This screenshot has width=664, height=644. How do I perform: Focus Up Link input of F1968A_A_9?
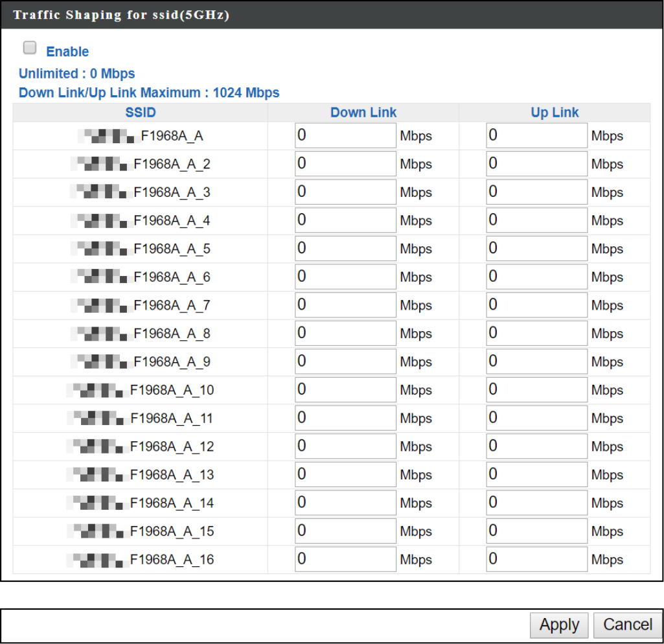[537, 362]
